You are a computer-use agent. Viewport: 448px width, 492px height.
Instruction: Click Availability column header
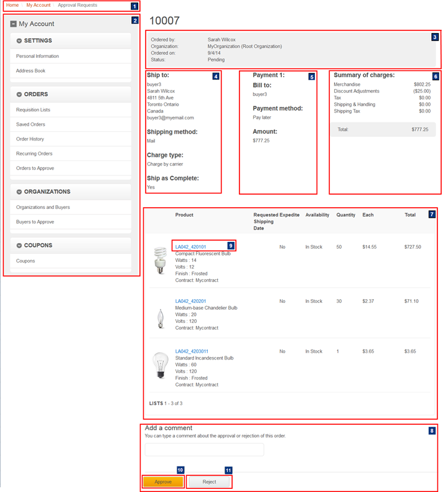tap(317, 215)
